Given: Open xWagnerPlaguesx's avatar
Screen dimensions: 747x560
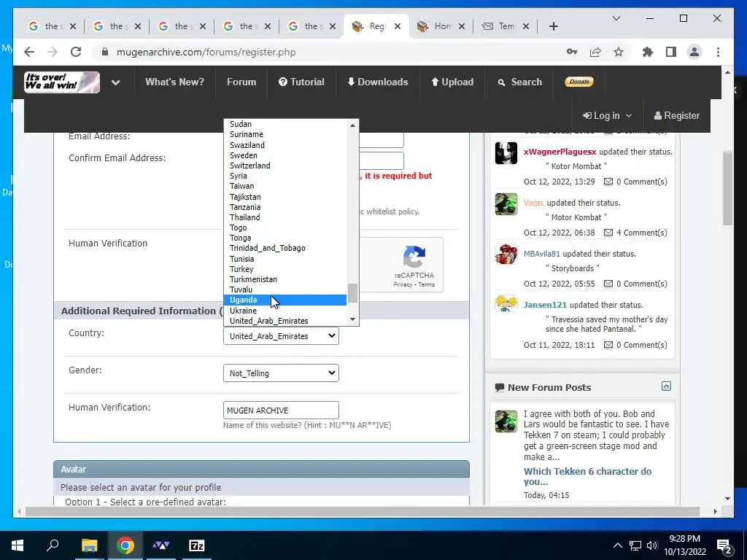Looking at the screenshot, I should (x=506, y=153).
